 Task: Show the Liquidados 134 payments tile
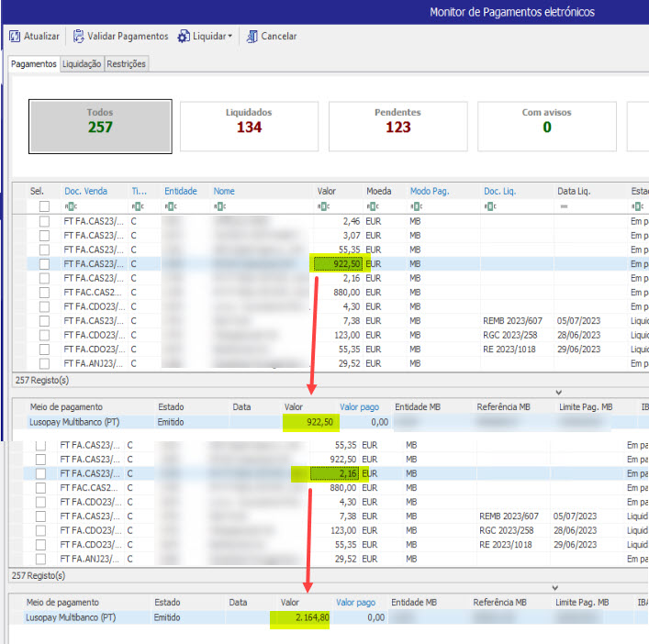249,125
